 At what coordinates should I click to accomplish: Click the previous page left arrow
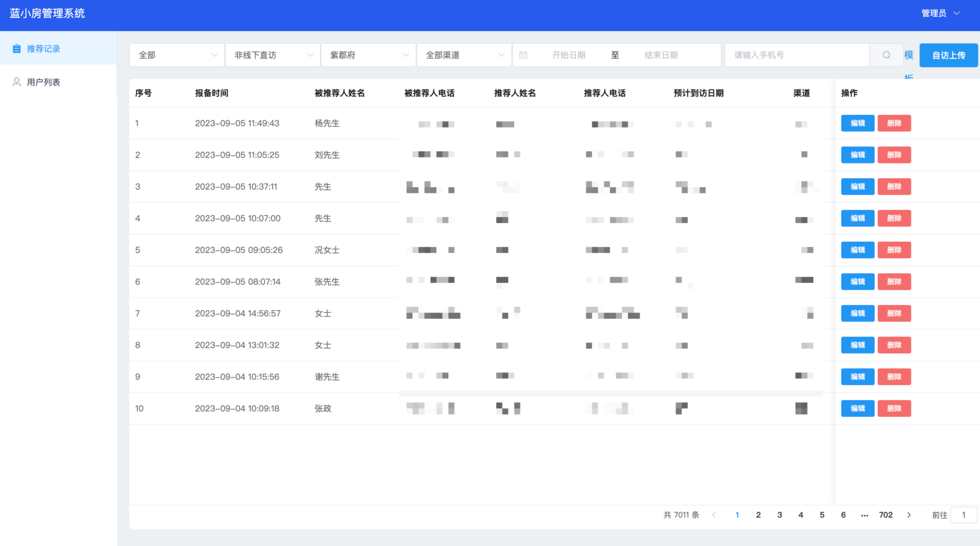714,515
